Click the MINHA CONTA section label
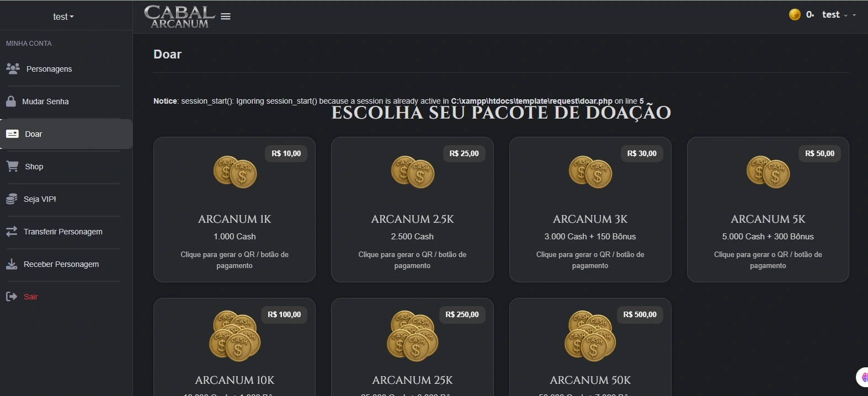 point(29,43)
